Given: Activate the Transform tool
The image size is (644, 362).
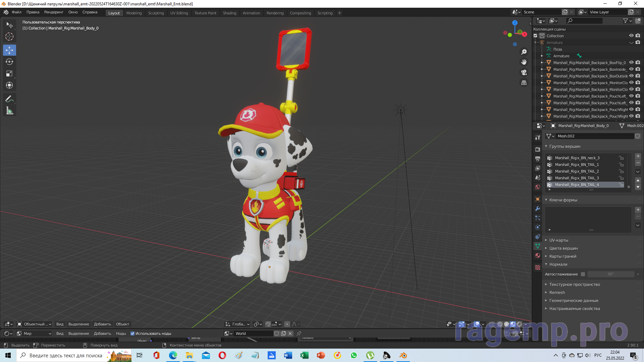Looking at the screenshot, I should coord(9,85).
